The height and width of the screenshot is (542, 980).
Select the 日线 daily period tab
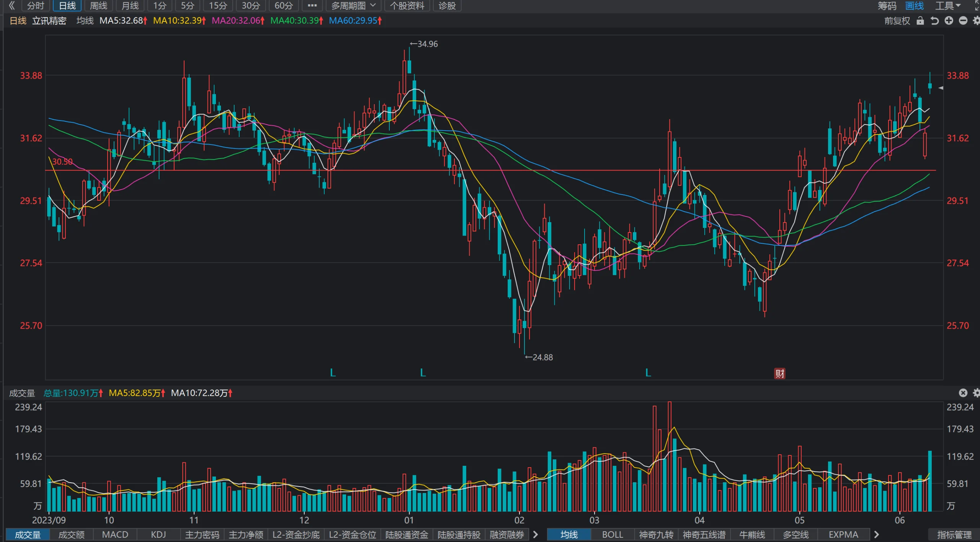click(x=67, y=5)
